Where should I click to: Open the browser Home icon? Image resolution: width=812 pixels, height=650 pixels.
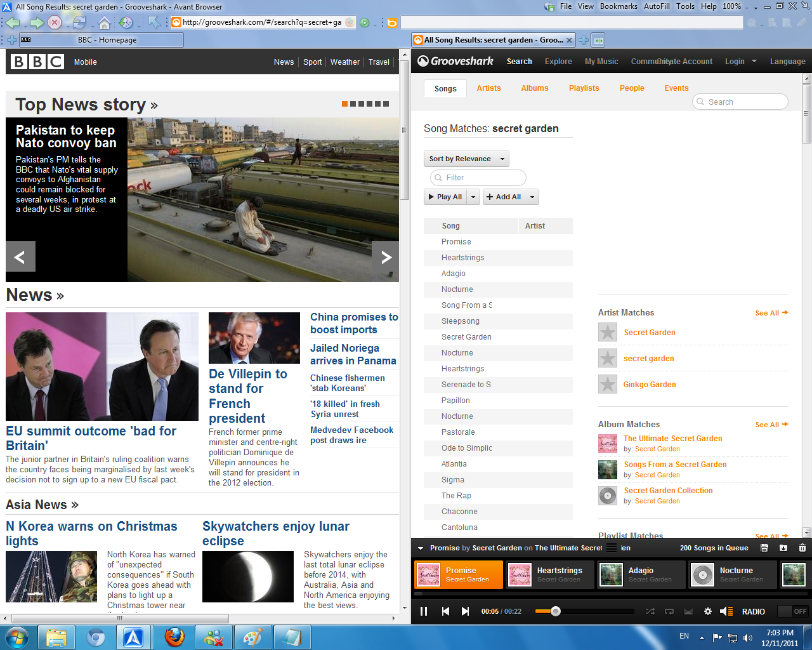(x=105, y=23)
